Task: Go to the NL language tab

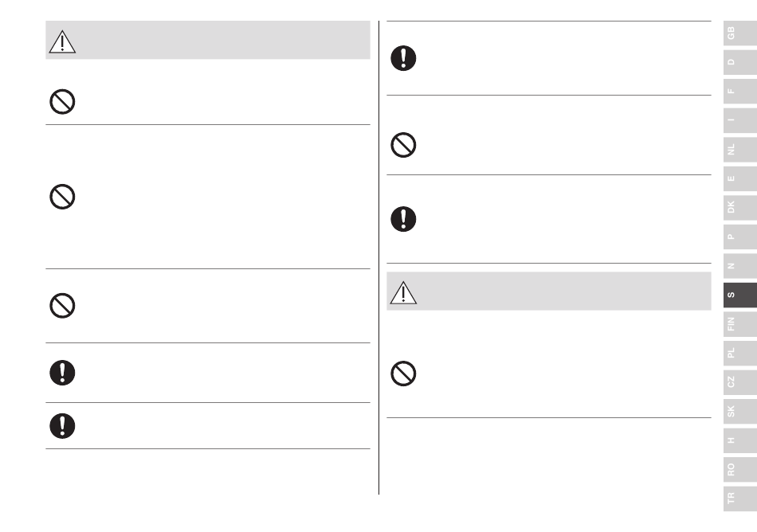Action: (740, 150)
